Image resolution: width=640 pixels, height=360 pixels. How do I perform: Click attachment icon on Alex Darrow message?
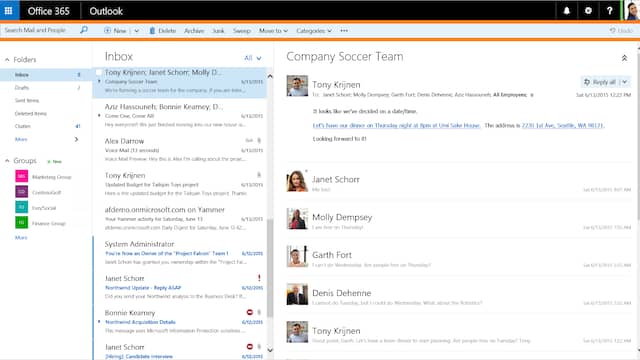(259, 140)
